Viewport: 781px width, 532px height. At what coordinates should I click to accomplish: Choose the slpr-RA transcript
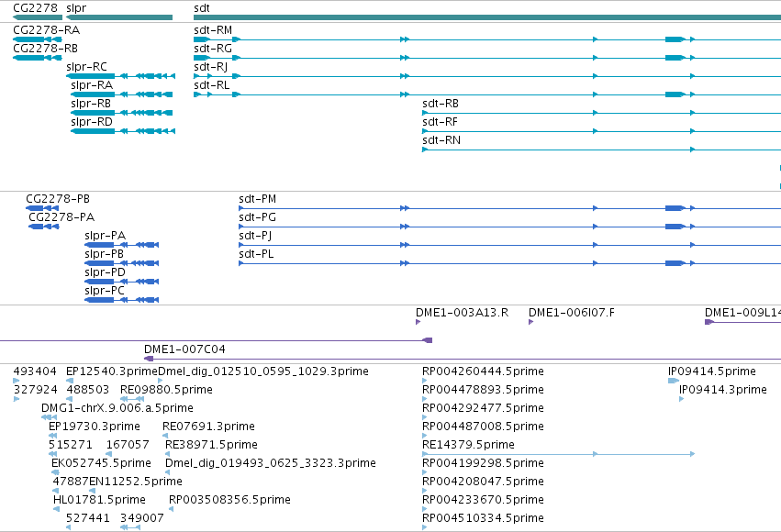[x=121, y=94]
